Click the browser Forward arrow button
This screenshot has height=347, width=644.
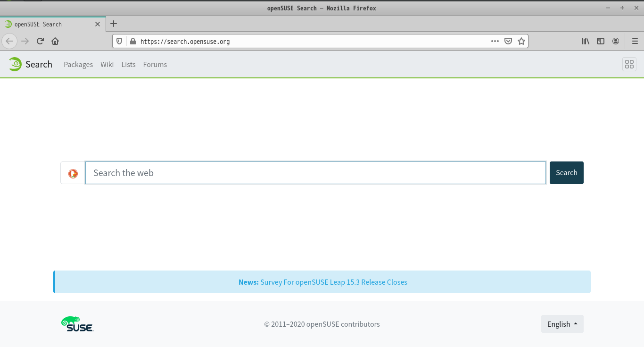25,41
